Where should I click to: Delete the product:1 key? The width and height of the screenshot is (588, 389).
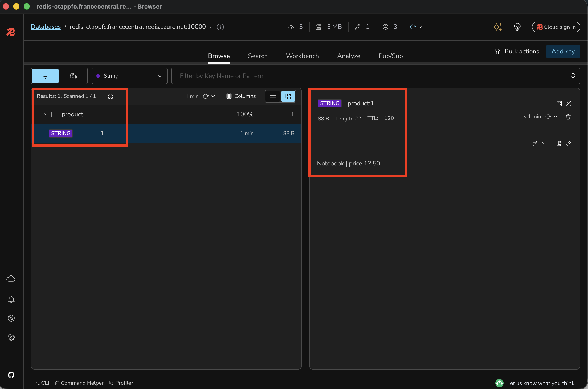pyautogui.click(x=568, y=117)
